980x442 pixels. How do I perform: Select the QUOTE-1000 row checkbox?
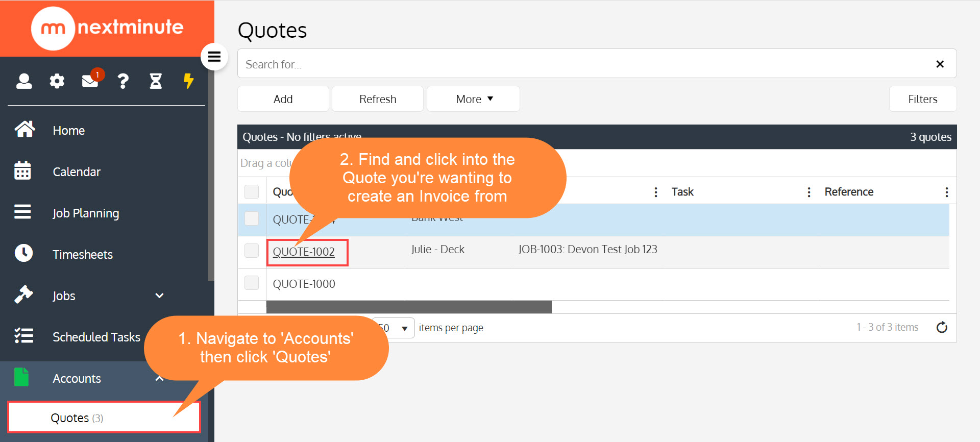[x=252, y=283]
